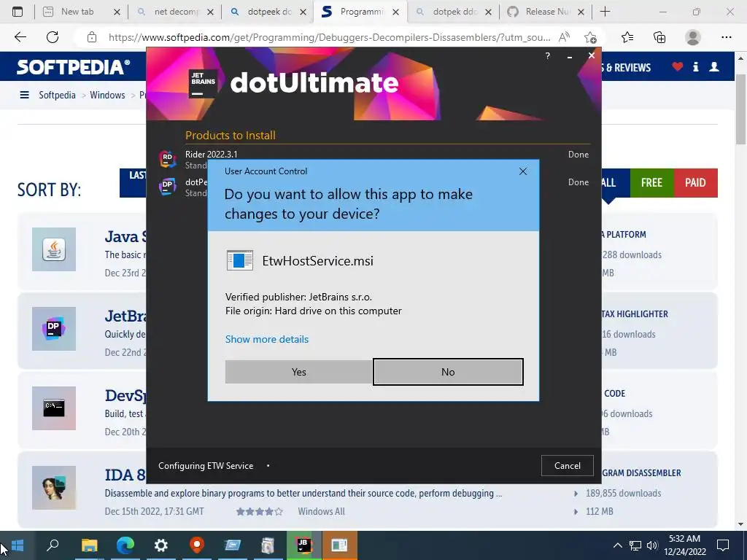The height and width of the screenshot is (560, 747).
Task: Open volume control in system tray
Action: point(652,545)
